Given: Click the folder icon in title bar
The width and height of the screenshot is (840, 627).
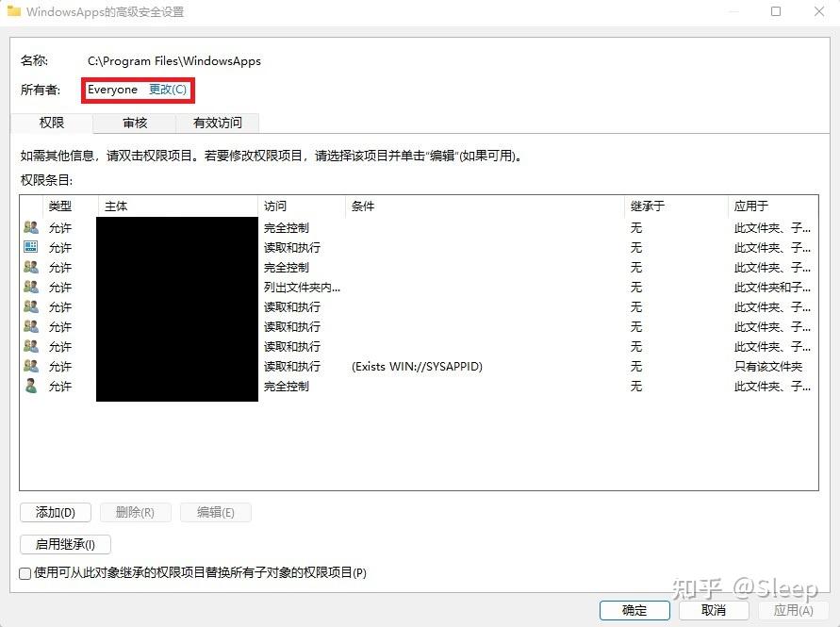Looking at the screenshot, I should 13,10.
